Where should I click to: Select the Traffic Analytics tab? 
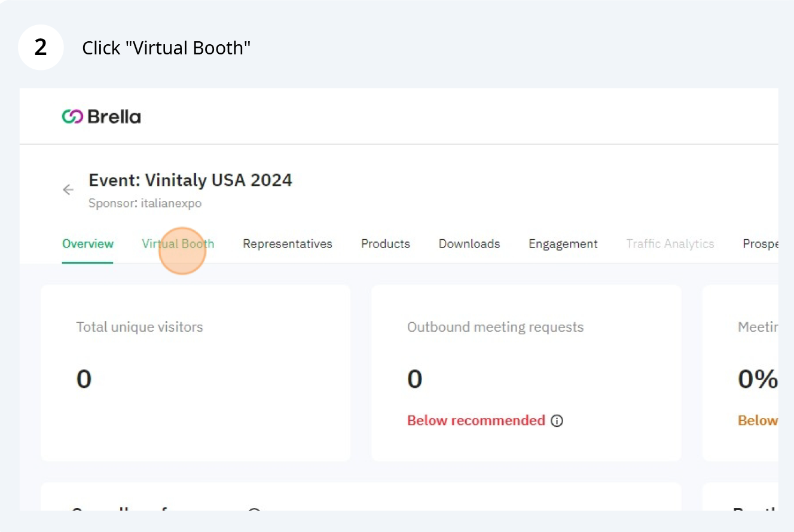670,244
